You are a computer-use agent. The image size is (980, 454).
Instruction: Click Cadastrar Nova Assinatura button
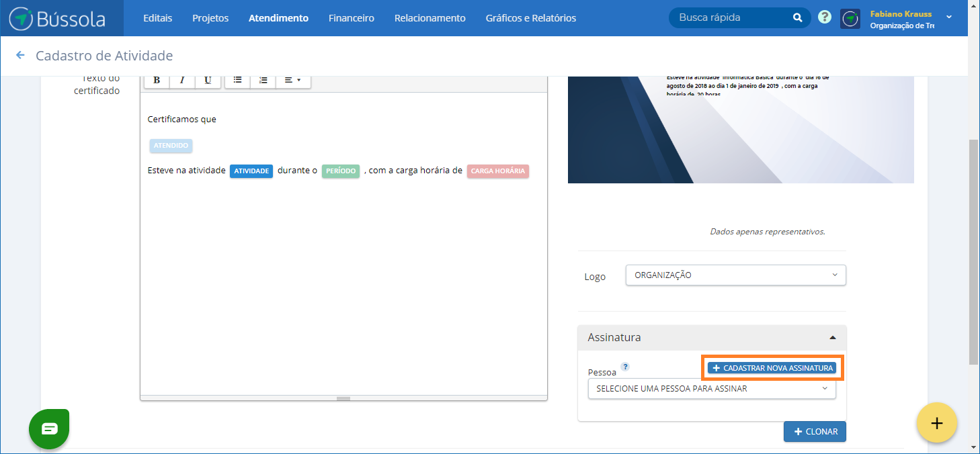coord(772,368)
